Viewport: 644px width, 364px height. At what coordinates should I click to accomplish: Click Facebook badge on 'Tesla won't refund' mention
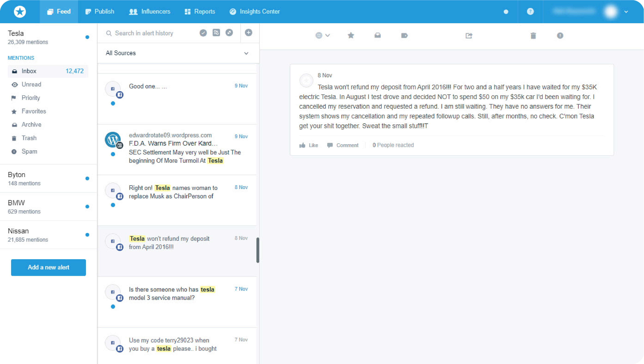click(x=120, y=247)
